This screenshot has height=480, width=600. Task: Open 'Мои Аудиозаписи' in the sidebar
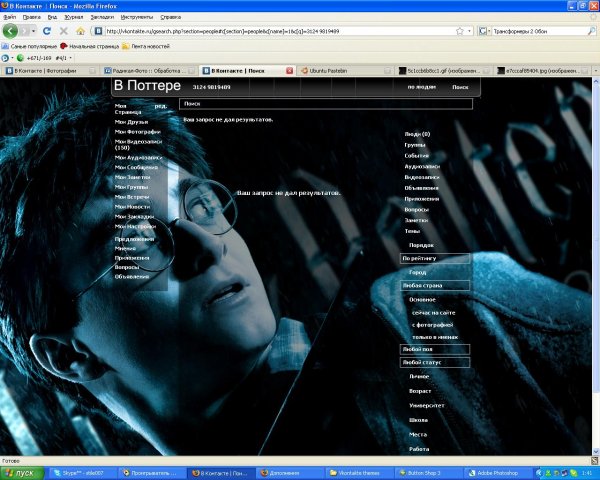click(x=138, y=157)
